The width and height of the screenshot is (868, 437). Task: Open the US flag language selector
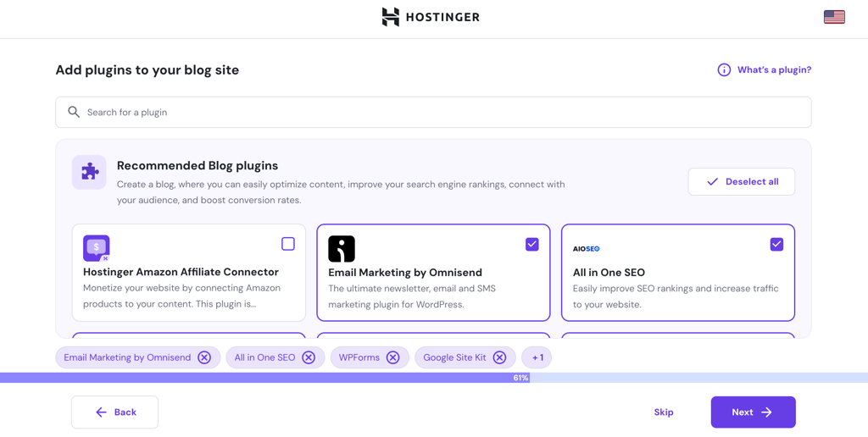click(x=834, y=17)
